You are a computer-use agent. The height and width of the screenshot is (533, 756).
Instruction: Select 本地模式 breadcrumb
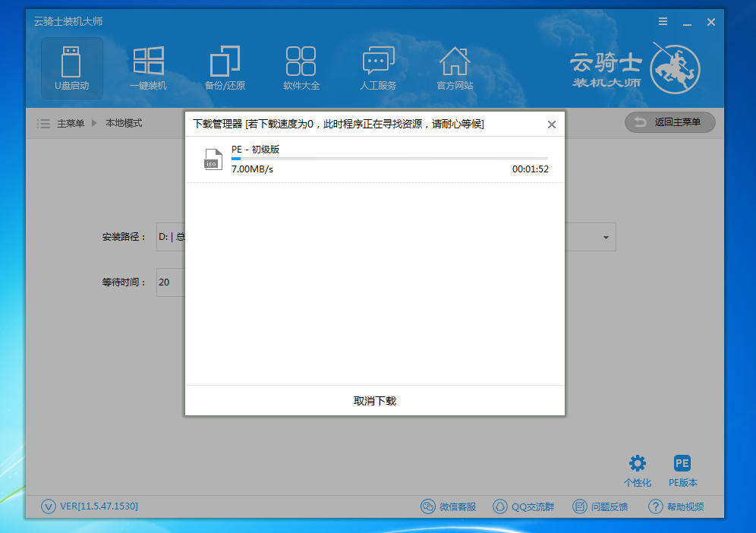[x=124, y=124]
